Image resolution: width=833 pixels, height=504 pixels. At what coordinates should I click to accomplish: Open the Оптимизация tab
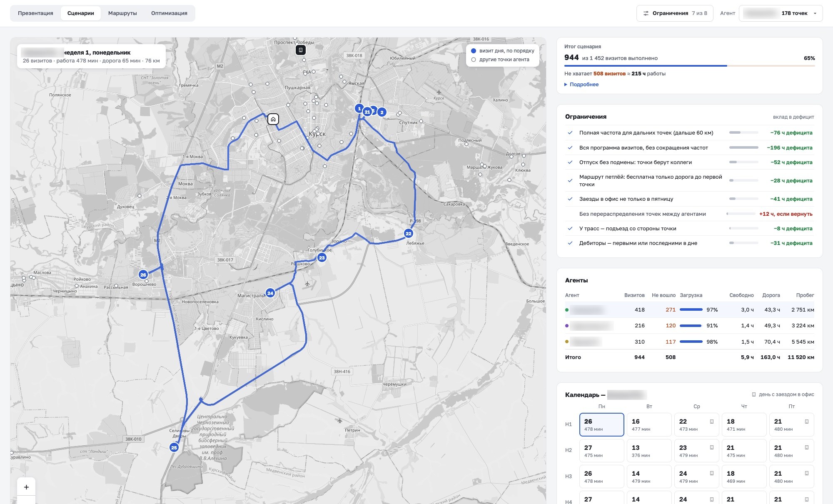169,13
